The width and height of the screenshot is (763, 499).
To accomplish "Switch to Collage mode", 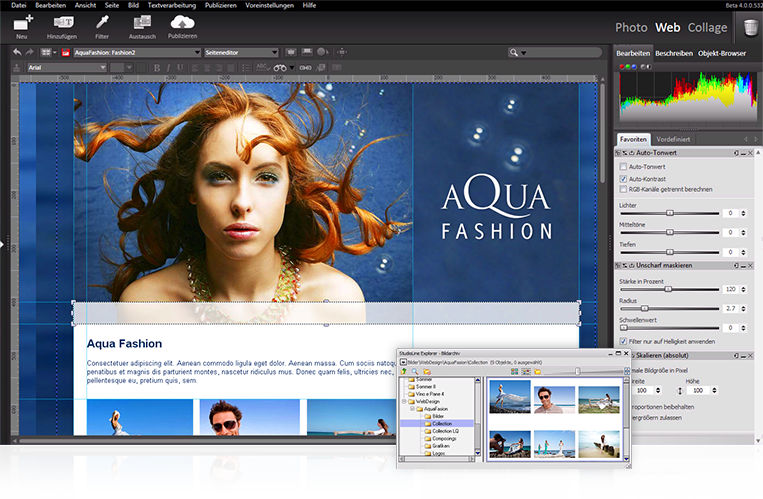I will [707, 27].
